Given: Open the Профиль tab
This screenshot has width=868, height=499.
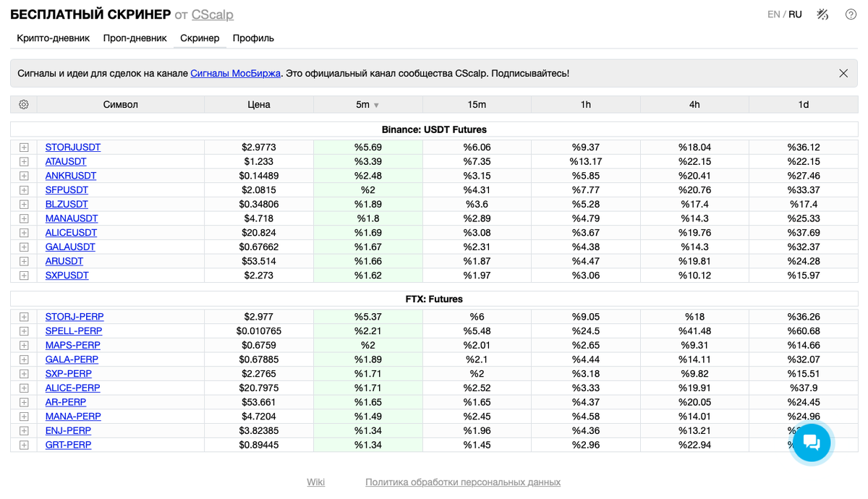Looking at the screenshot, I should pyautogui.click(x=253, y=38).
